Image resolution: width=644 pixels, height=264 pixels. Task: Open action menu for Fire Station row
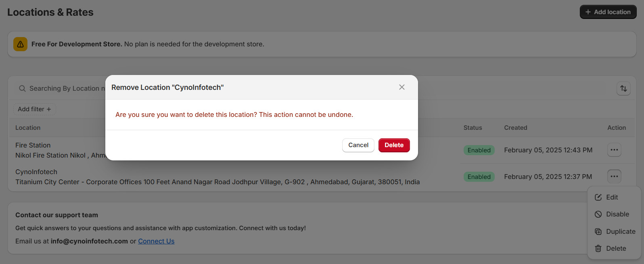(614, 150)
